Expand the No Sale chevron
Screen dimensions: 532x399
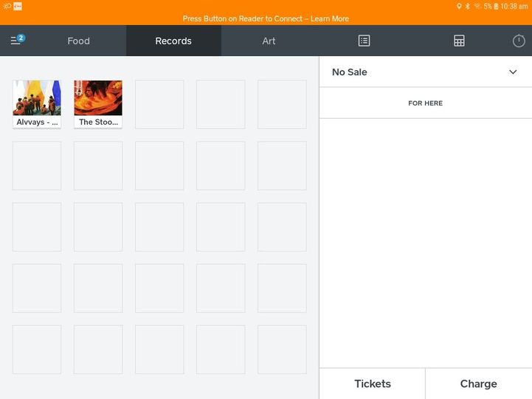(x=513, y=72)
